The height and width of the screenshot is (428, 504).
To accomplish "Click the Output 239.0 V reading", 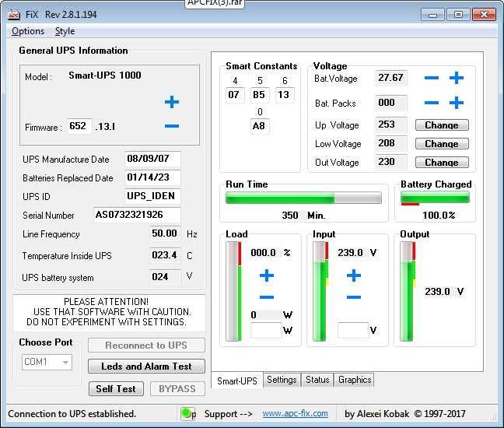I will 444,292.
